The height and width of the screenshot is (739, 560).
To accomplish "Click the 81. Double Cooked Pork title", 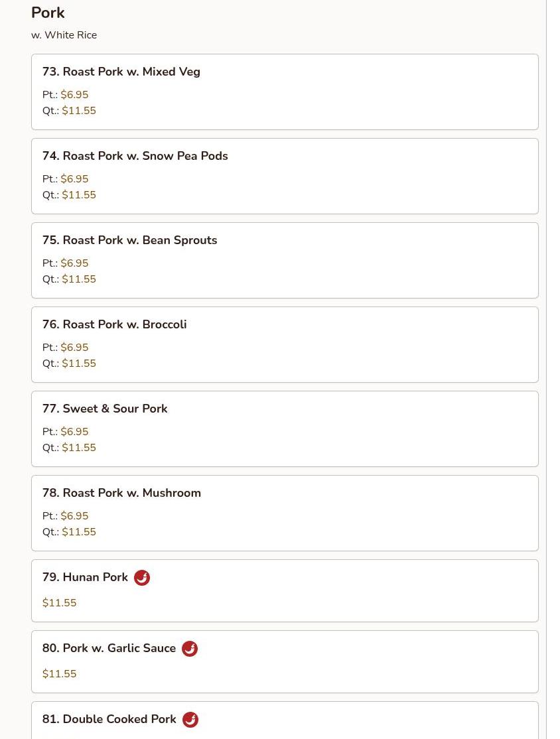I will pos(109,718).
